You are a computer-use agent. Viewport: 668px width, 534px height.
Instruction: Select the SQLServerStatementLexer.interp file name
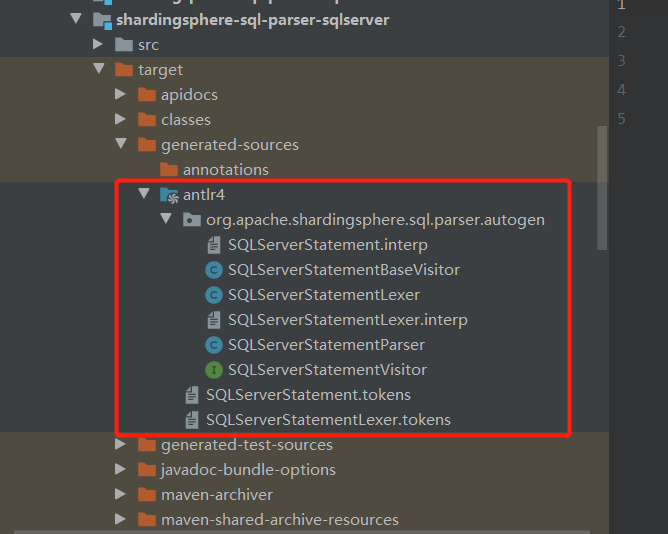[x=348, y=320]
